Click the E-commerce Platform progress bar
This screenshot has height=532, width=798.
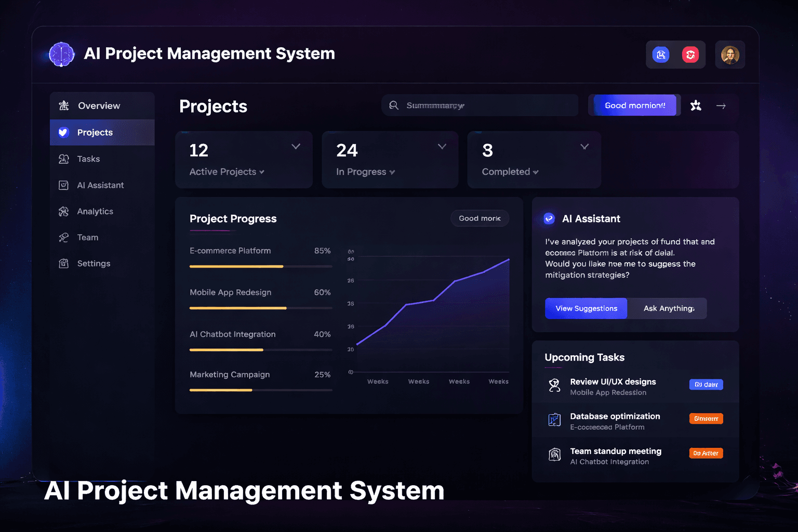point(260,266)
